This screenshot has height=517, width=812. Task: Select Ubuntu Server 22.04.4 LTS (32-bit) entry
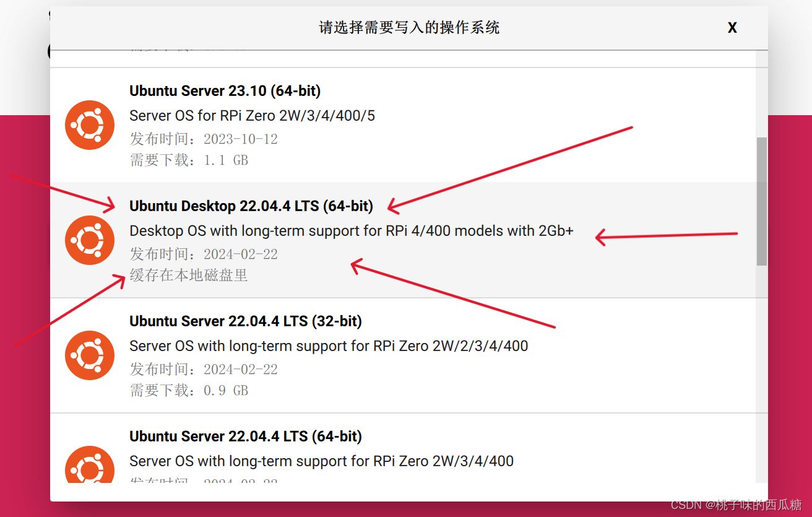tap(244, 321)
